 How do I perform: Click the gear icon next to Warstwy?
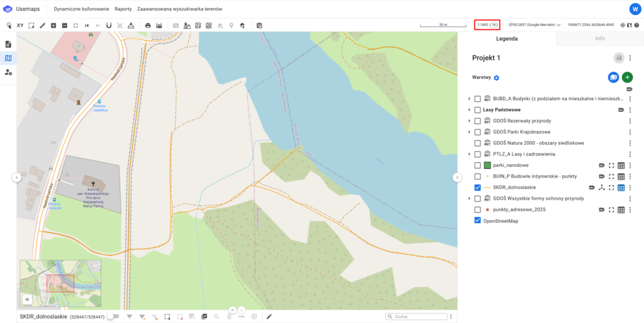tap(496, 77)
